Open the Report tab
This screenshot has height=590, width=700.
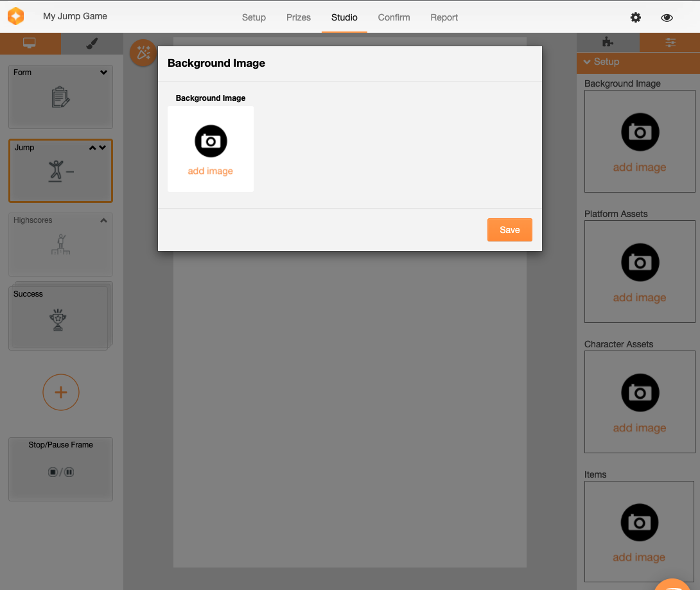pos(444,17)
